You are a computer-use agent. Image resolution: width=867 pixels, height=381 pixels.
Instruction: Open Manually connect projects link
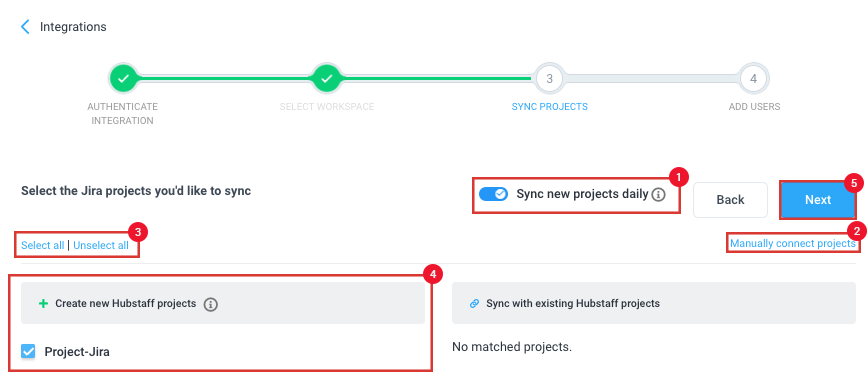click(x=792, y=243)
